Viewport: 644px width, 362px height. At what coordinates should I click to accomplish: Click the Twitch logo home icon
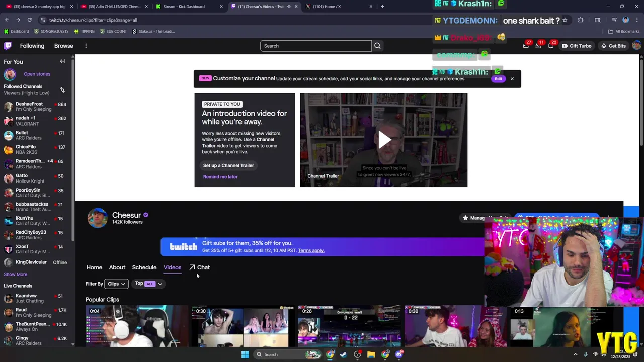pos(8,46)
